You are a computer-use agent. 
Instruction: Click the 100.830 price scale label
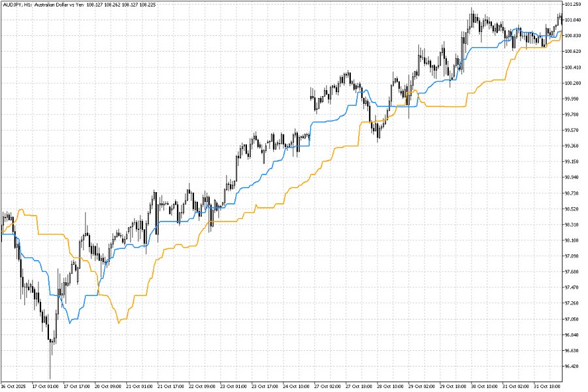(x=572, y=36)
